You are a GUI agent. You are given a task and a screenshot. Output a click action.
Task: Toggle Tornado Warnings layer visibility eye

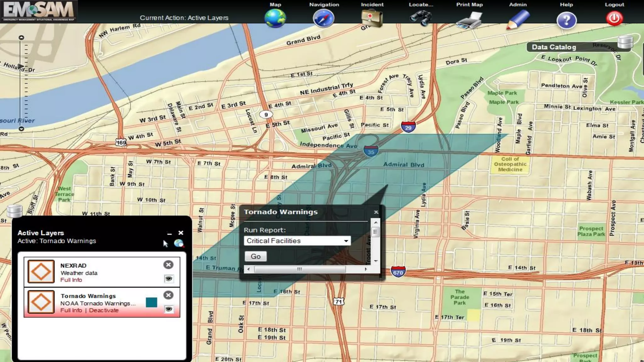(169, 309)
